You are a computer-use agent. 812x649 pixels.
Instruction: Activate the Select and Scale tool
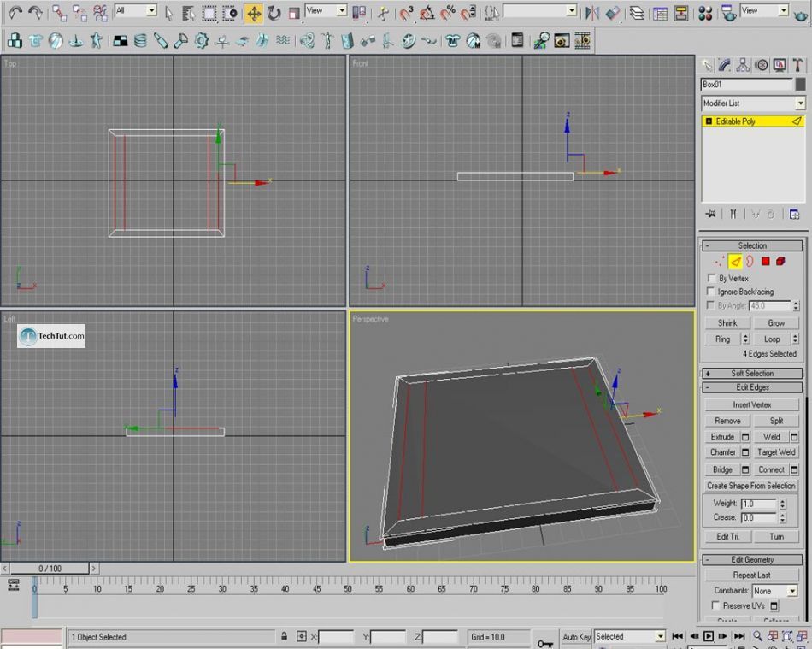click(x=294, y=14)
